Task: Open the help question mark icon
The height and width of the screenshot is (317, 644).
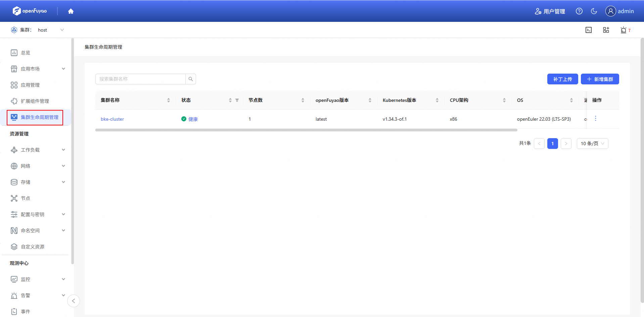Action: click(x=579, y=11)
